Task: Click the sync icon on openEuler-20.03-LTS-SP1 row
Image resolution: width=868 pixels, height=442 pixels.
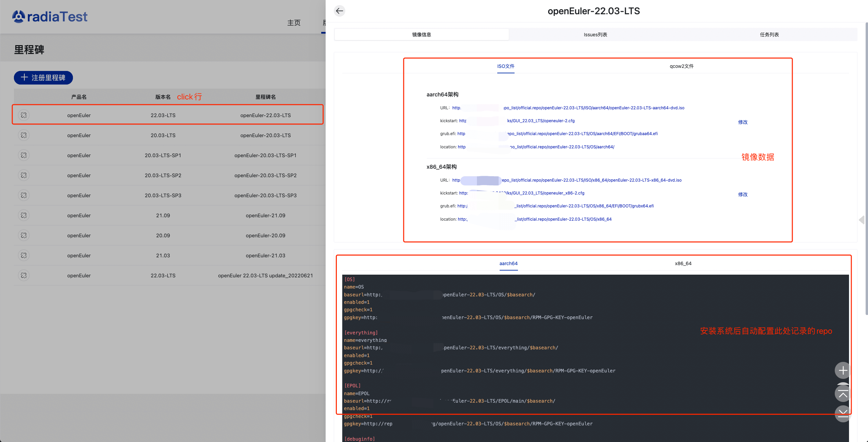Action: coord(24,155)
